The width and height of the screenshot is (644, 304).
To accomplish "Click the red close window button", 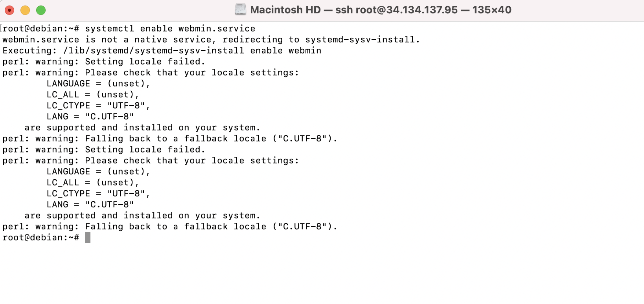I will coord(9,10).
